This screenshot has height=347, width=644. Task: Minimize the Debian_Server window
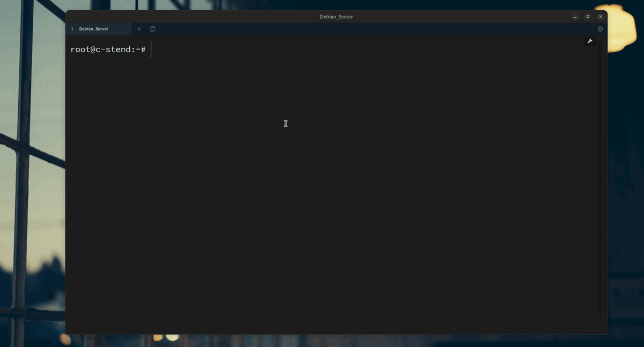point(575,17)
